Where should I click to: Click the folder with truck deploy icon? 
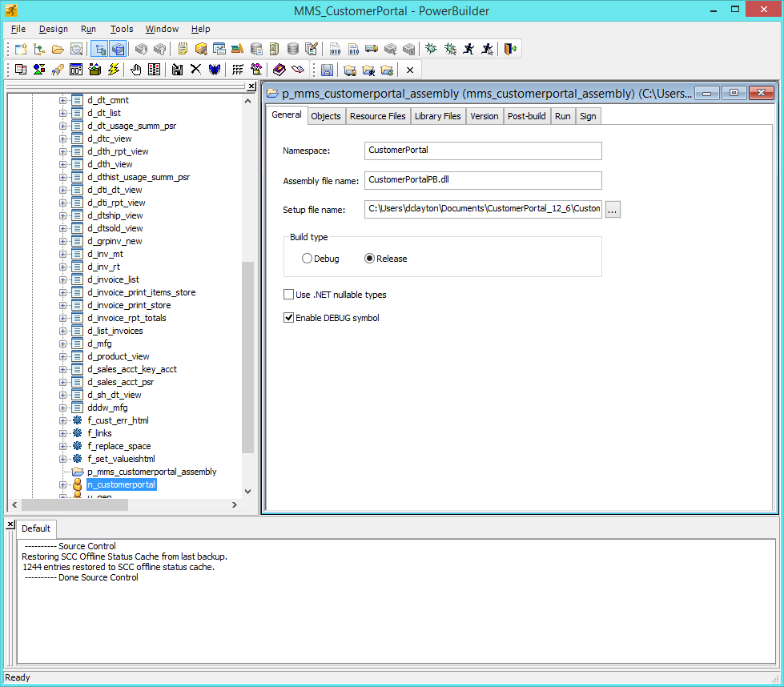click(x=350, y=70)
